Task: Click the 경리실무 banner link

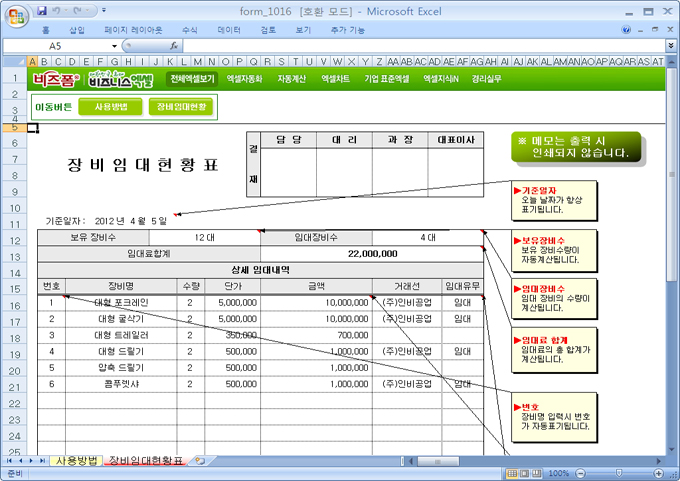Action: pos(487,79)
